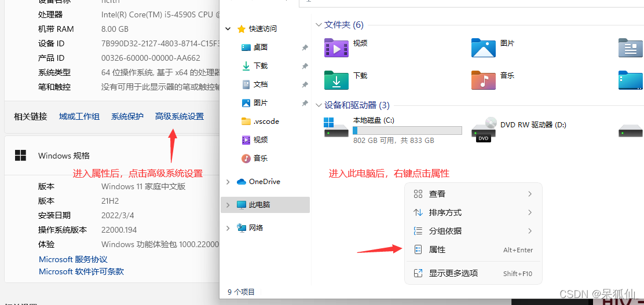644x305 pixels.
Task: Collapse the 文件夹 (6) group
Action: [319, 25]
